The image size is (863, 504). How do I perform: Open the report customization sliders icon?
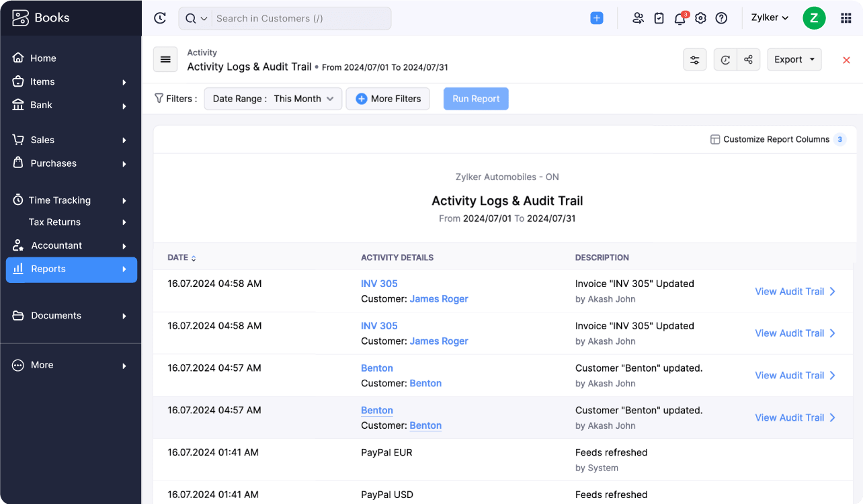(x=694, y=60)
